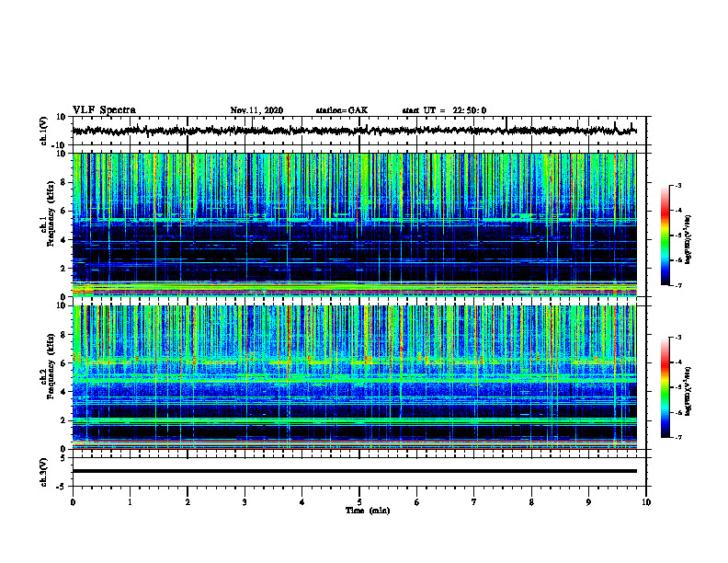Click the "2" kHz tick of ch.2 spectrogram

(63, 420)
